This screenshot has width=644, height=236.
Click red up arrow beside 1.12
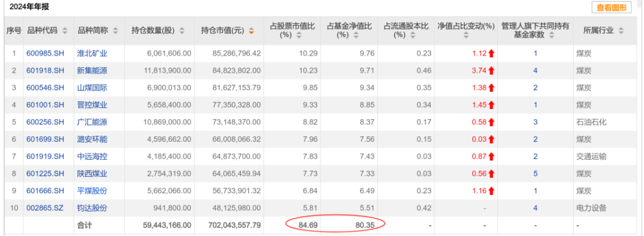[491, 54]
